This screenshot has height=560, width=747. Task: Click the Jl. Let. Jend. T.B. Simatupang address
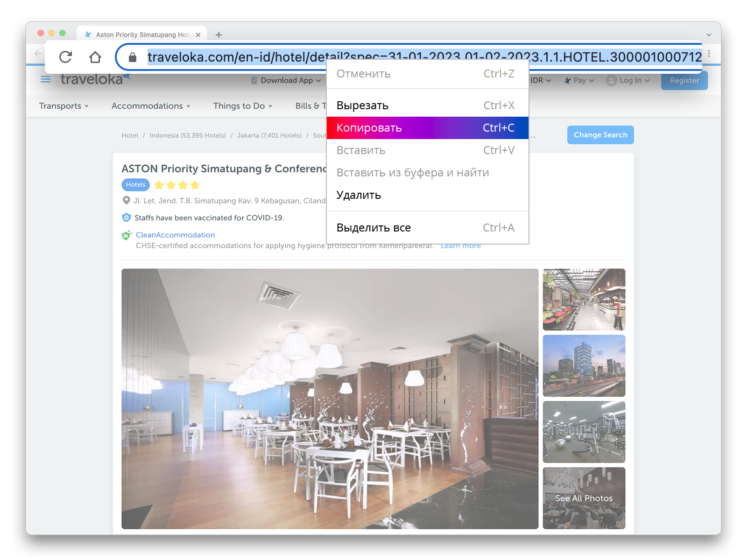[230, 201]
